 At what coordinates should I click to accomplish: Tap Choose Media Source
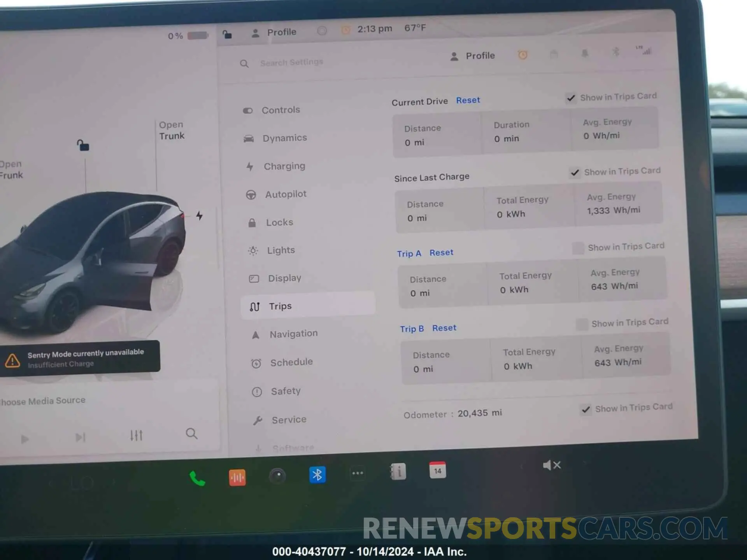(x=42, y=401)
